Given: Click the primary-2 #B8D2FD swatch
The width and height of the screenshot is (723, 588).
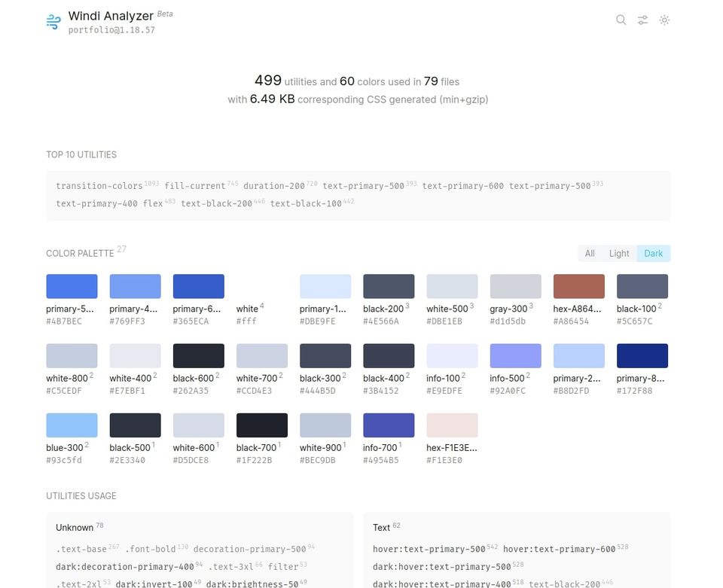Looking at the screenshot, I should point(578,356).
